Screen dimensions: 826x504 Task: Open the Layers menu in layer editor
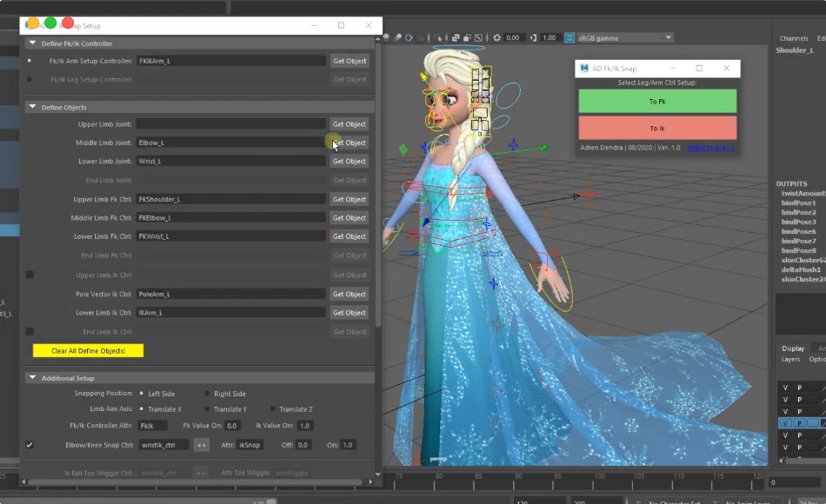[x=789, y=359]
